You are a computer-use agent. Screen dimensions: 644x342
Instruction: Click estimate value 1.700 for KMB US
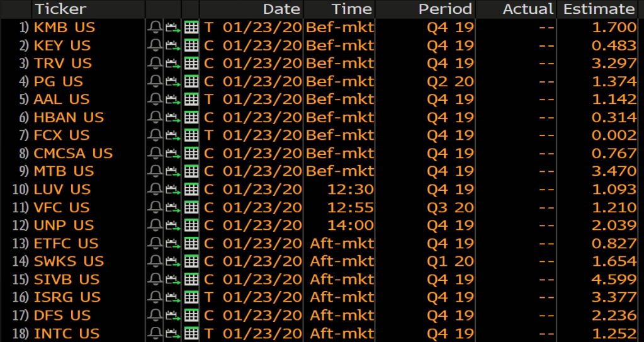[614, 28]
